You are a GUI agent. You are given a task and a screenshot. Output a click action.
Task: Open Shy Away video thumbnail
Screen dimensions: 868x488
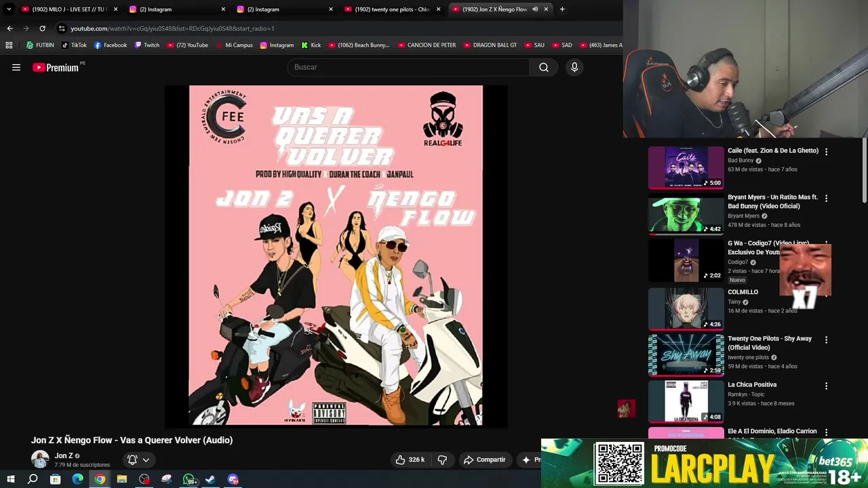coord(686,354)
